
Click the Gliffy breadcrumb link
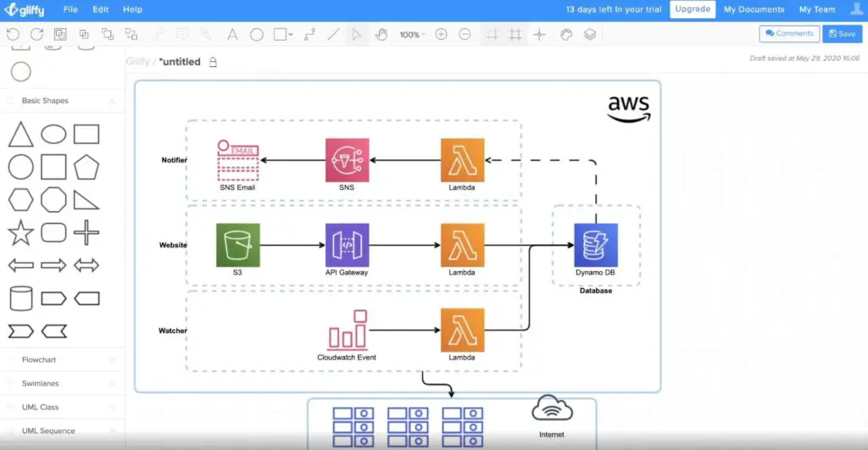coord(138,61)
